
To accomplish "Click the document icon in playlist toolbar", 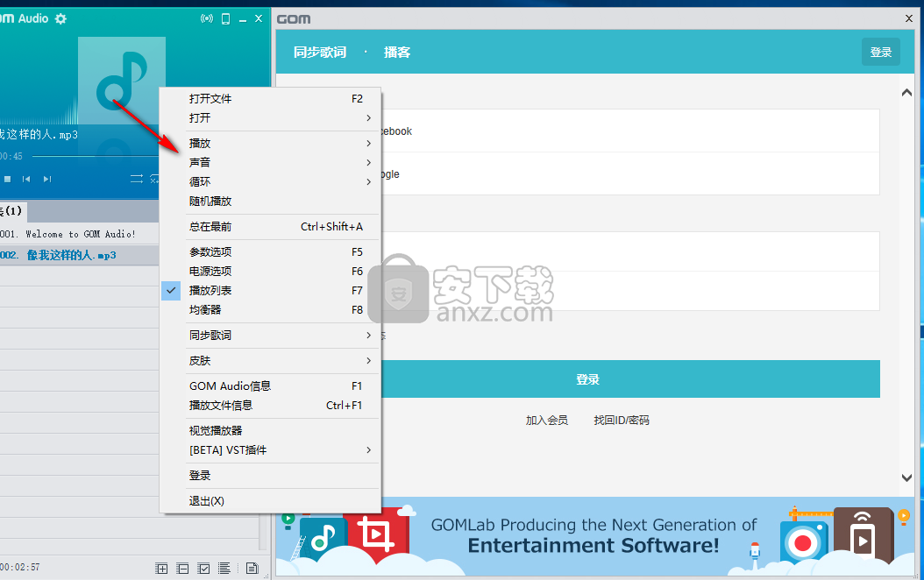I will pyautogui.click(x=252, y=568).
